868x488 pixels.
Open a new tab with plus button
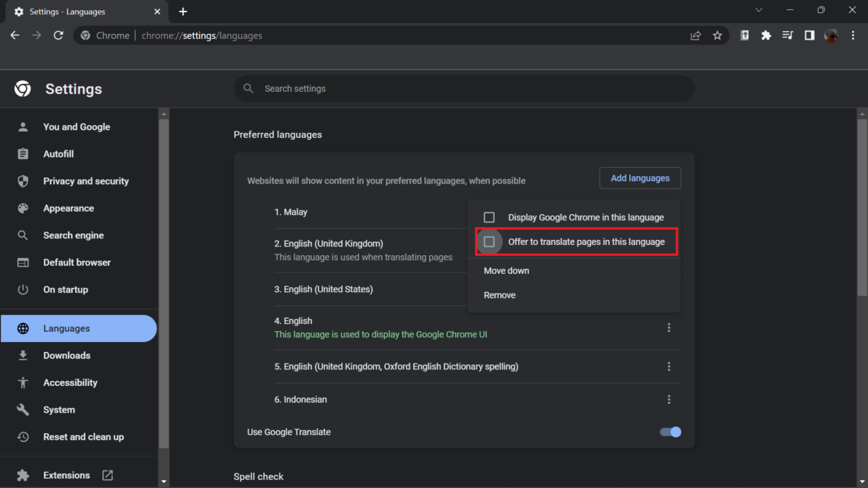point(183,12)
